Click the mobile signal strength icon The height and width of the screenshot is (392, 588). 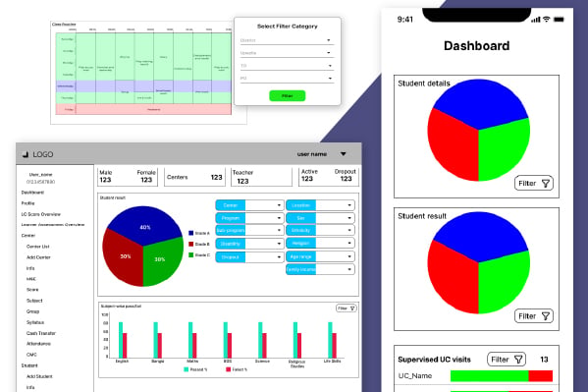[x=536, y=19]
